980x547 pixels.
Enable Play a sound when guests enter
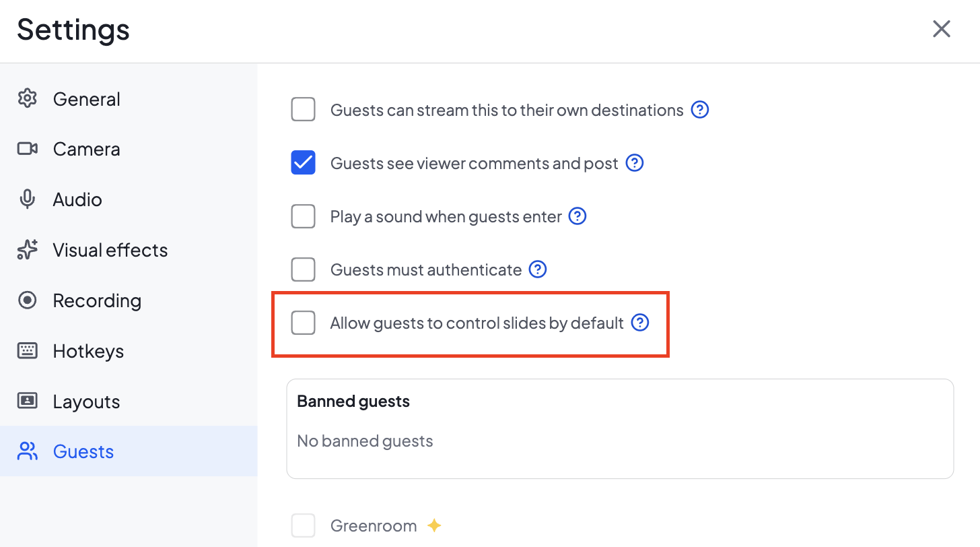[x=303, y=216]
